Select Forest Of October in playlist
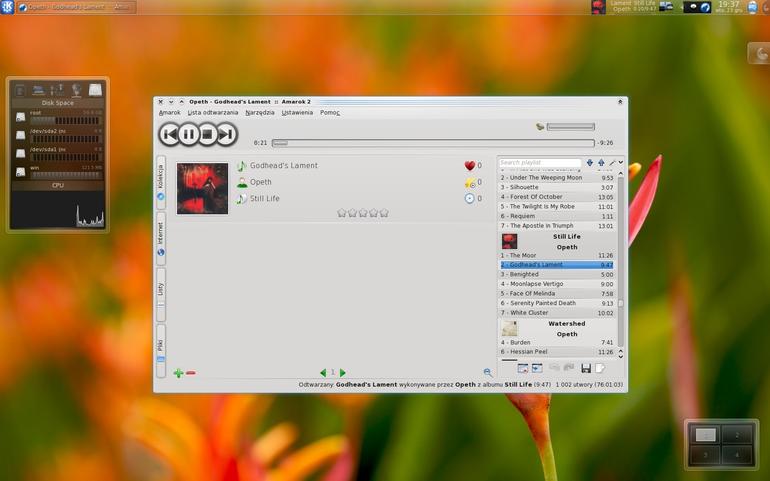The height and width of the screenshot is (481, 770). pos(557,197)
